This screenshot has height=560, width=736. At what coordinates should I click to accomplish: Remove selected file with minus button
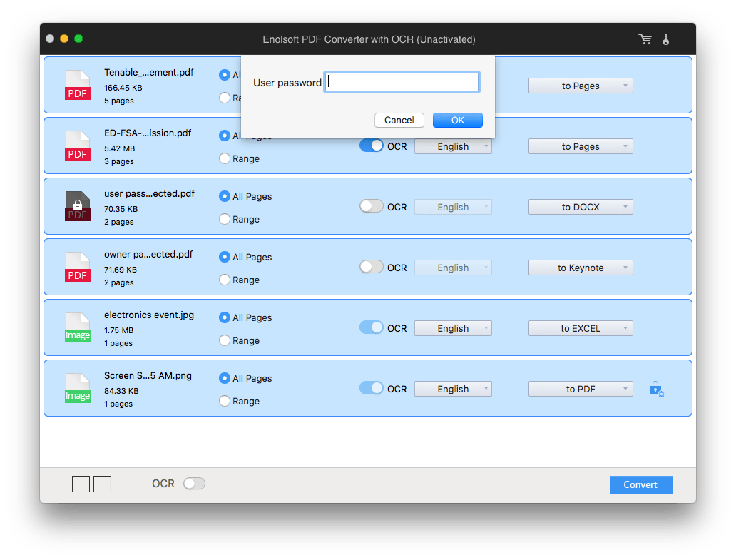pos(102,484)
